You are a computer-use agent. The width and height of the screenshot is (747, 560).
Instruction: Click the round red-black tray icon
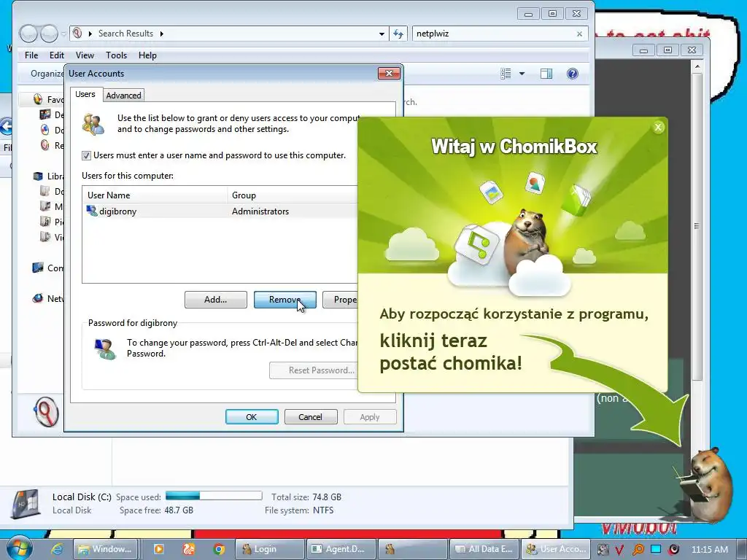pos(673,550)
